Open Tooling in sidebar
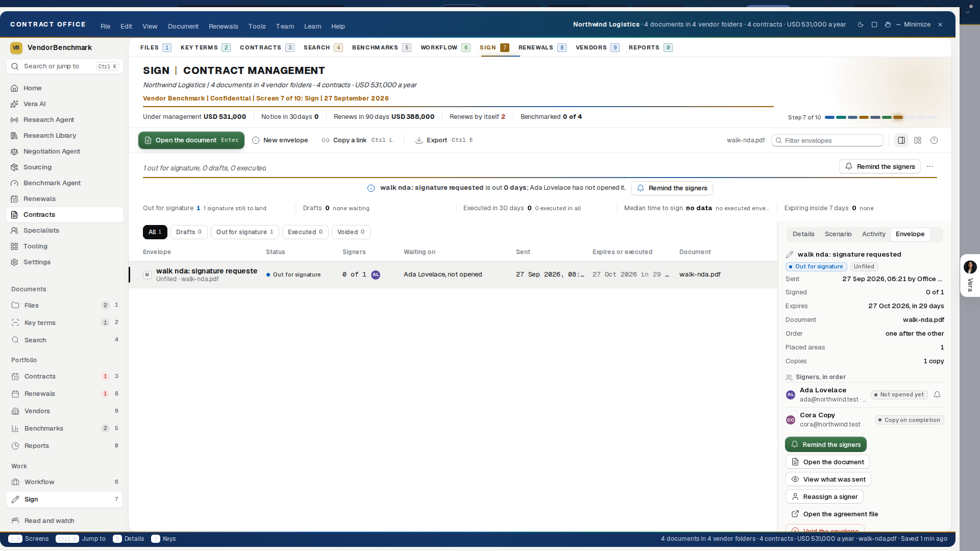Viewport: 980px width, 551px height. tap(65, 246)
